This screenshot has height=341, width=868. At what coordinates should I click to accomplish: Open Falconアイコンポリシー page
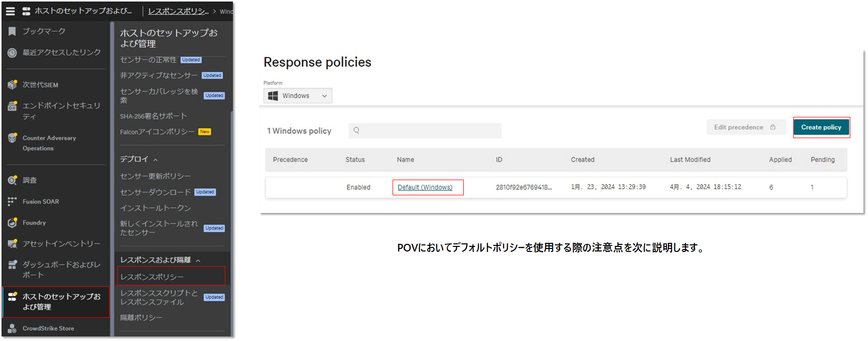[x=157, y=132]
